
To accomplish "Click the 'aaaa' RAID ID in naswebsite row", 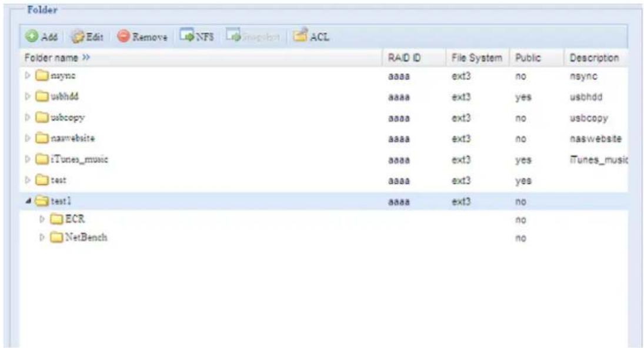I will pos(399,139).
